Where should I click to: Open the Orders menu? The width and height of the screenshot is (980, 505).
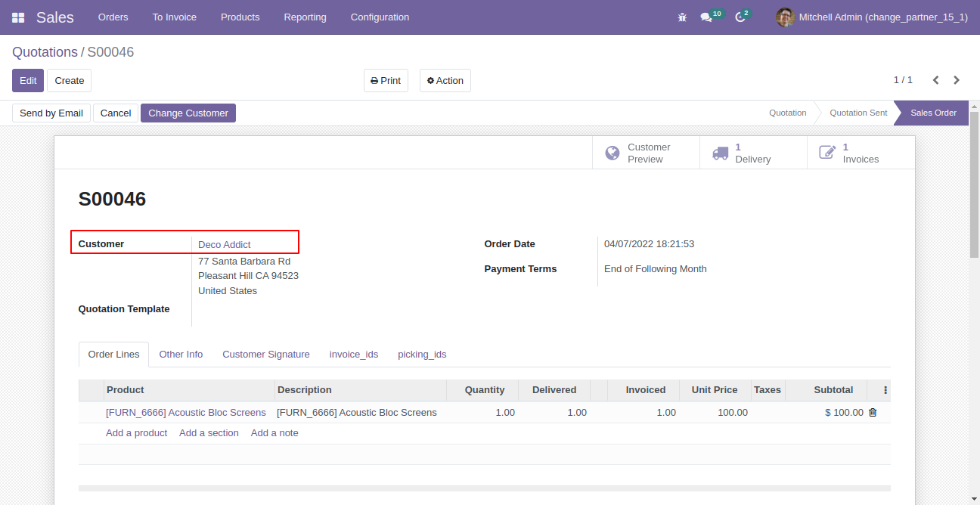(x=113, y=17)
